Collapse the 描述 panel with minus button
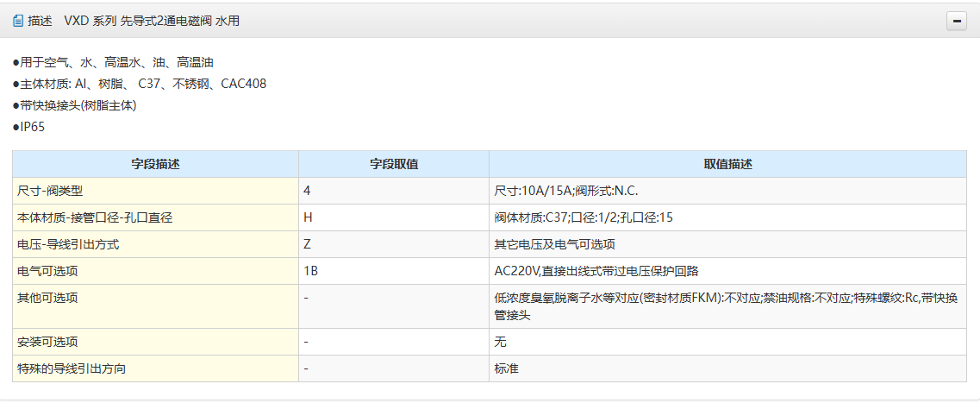980x403 pixels. point(956,22)
